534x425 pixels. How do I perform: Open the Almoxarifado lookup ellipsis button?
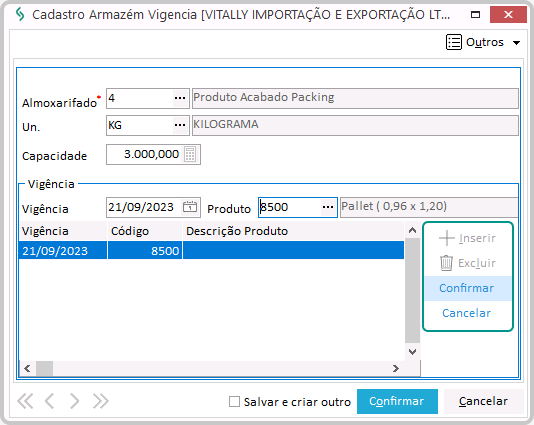[180, 98]
